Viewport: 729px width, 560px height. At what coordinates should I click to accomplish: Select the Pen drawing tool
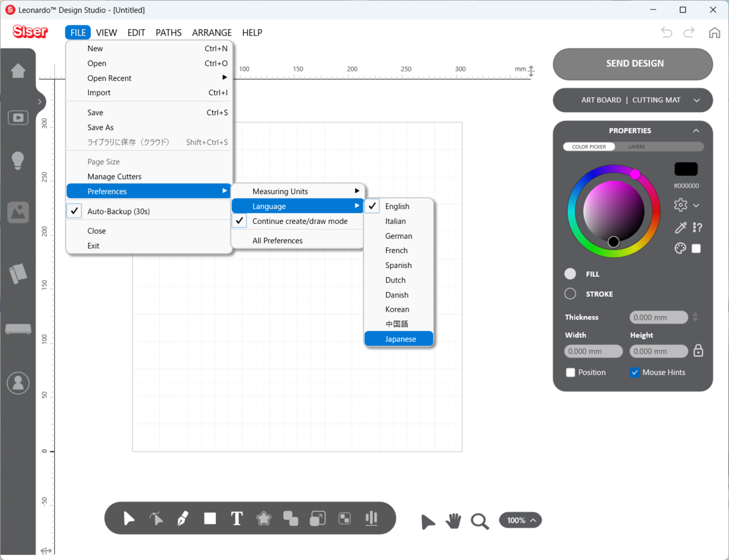tap(182, 518)
